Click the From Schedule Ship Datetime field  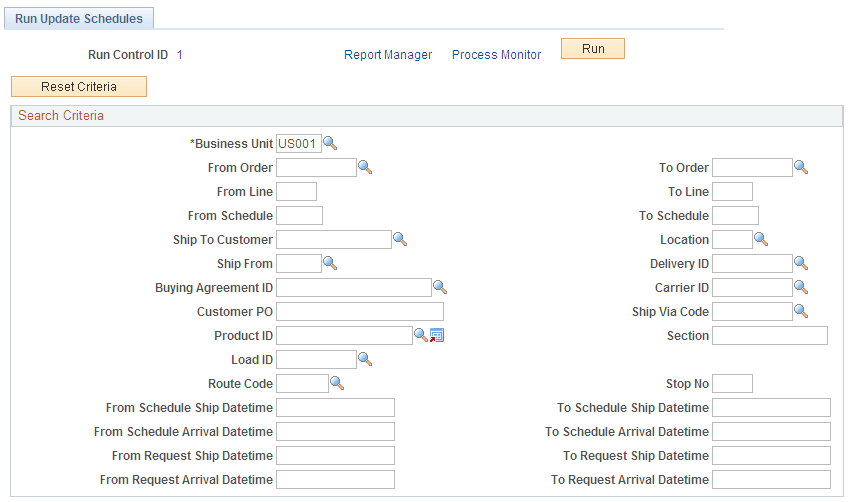tap(335, 408)
